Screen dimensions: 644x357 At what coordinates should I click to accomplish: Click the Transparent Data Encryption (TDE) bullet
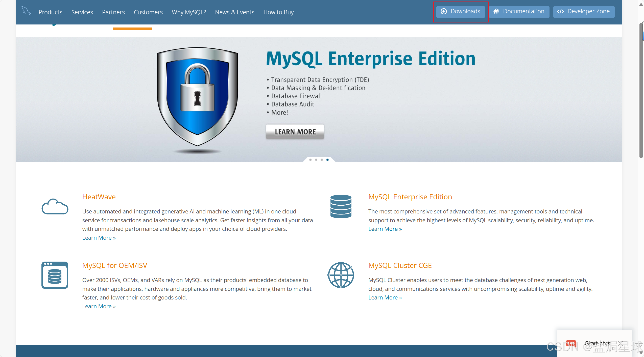320,80
